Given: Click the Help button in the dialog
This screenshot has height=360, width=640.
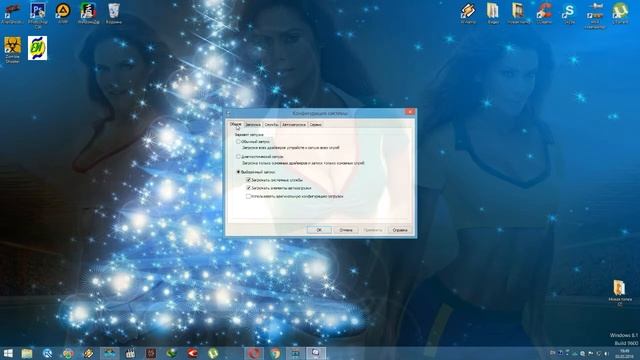Looking at the screenshot, I should coord(400,230).
